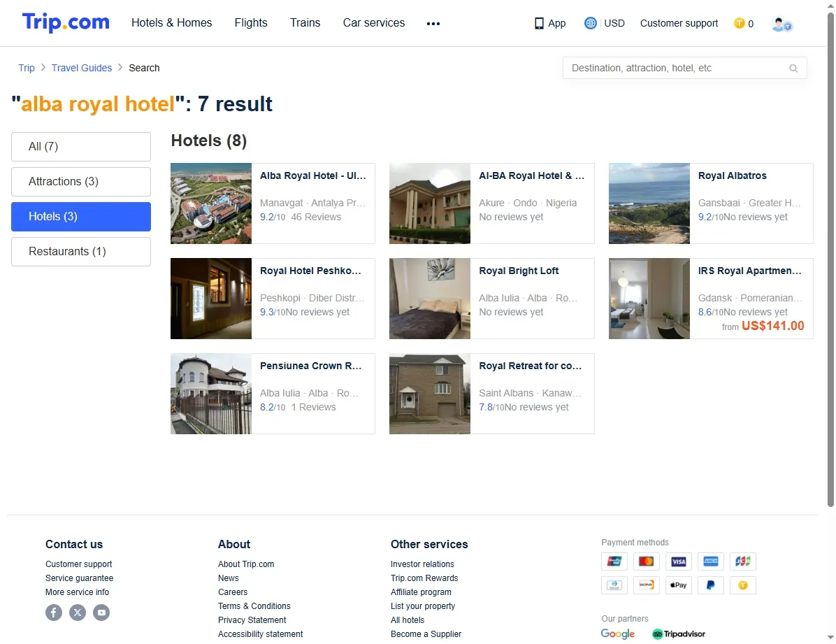Open the YouTube icon in footer
This screenshot has height=644, width=836.
pos(101,613)
